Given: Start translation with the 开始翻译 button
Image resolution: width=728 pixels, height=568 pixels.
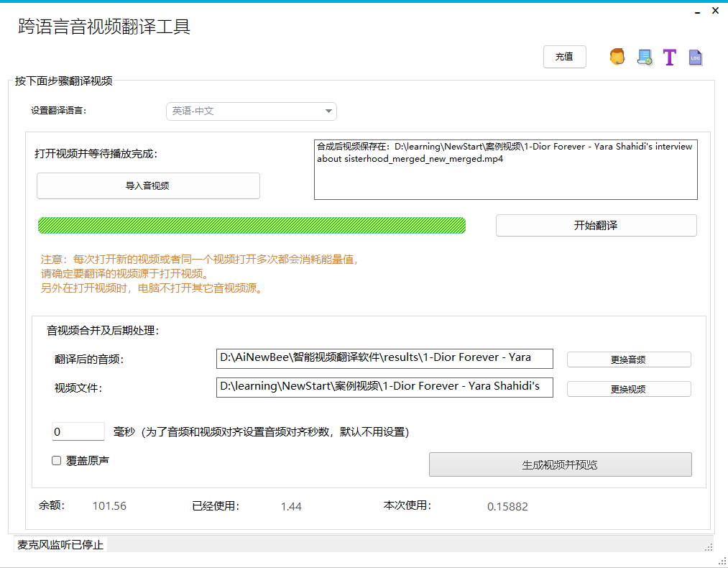Looking at the screenshot, I should coord(596,225).
